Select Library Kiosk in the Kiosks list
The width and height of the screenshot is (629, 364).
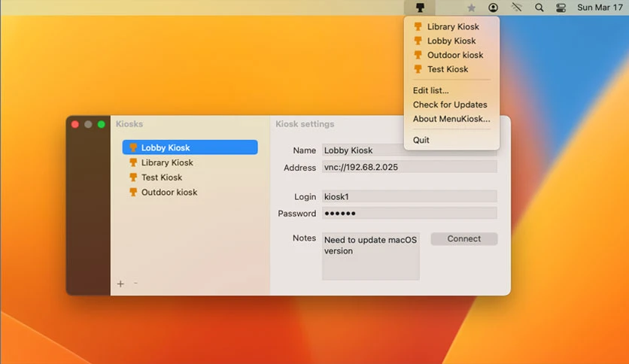click(x=190, y=162)
